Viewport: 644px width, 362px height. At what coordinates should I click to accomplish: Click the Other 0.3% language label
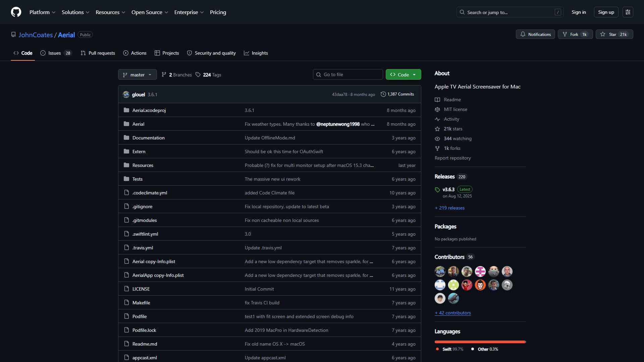(x=485, y=349)
